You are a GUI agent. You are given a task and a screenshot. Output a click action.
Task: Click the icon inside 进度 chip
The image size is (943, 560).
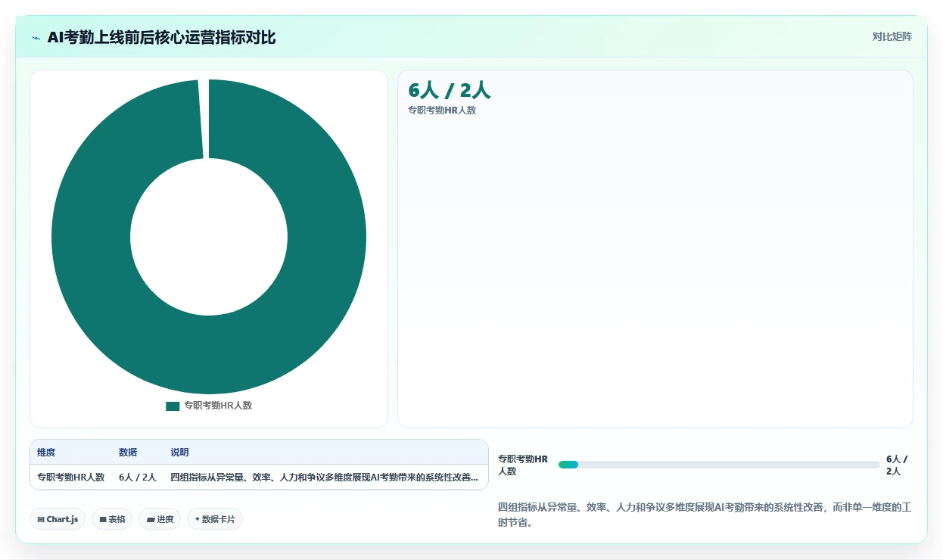[150, 520]
